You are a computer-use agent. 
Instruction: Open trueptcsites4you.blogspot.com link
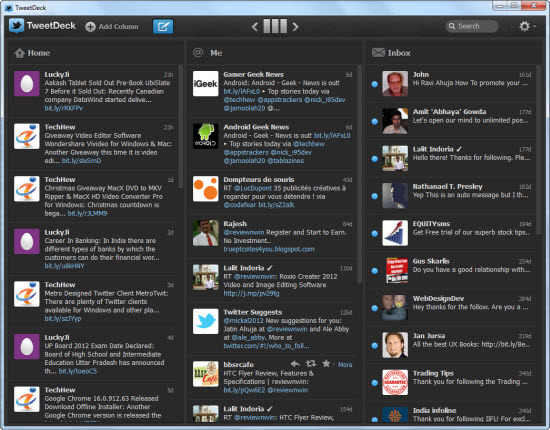(269, 249)
